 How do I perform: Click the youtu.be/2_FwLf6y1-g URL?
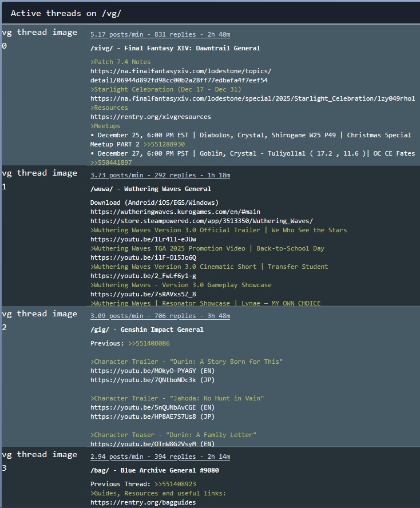click(143, 276)
